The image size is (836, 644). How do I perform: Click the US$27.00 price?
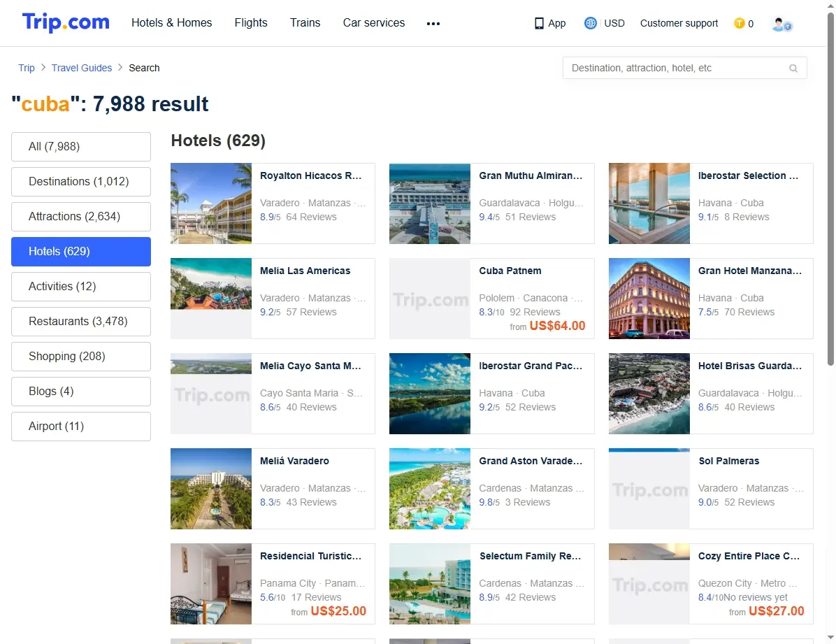point(777,611)
